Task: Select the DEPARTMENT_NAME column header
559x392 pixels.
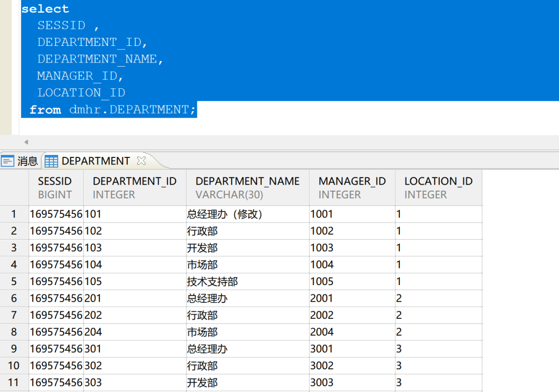Action: [x=248, y=188]
